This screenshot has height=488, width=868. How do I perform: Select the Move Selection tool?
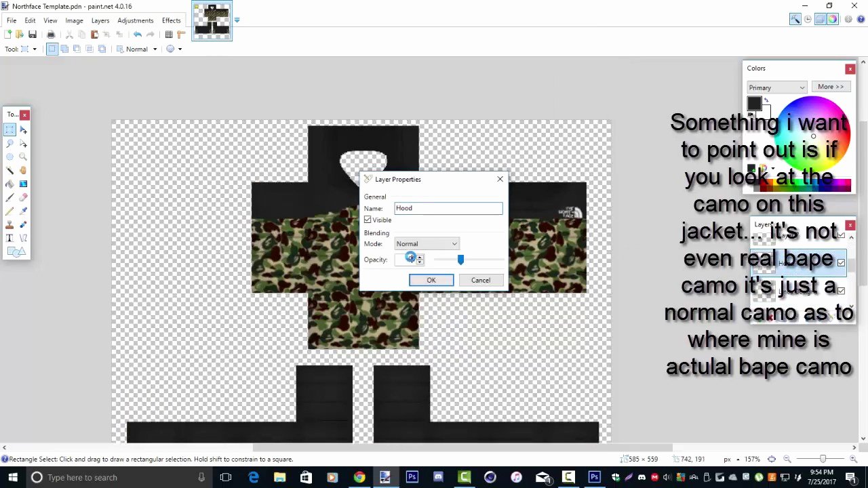coord(23,143)
